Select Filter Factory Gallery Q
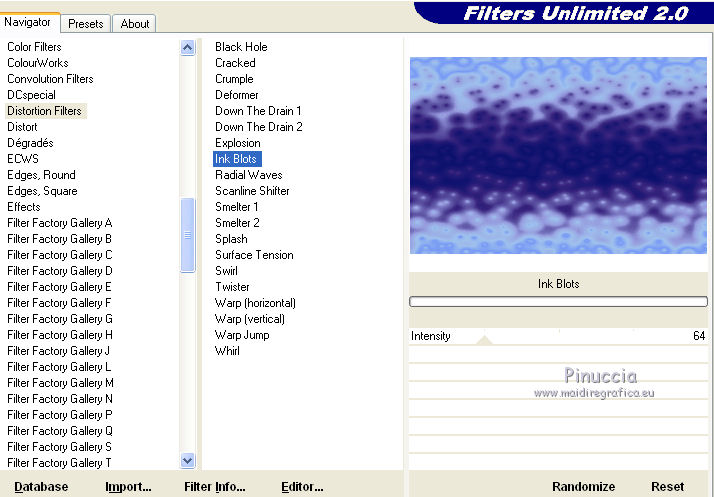This screenshot has height=497, width=714. point(60,431)
